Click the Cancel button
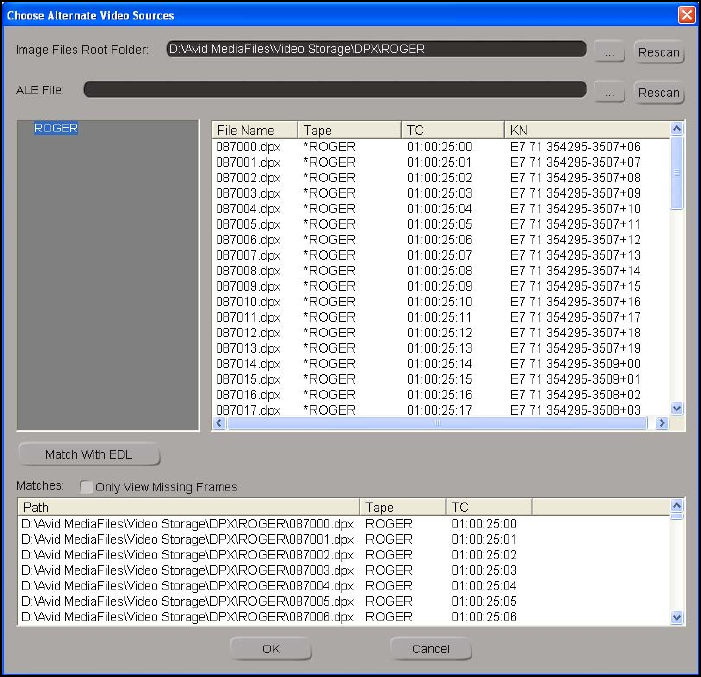Viewport: 701px width, 677px height. tap(431, 648)
